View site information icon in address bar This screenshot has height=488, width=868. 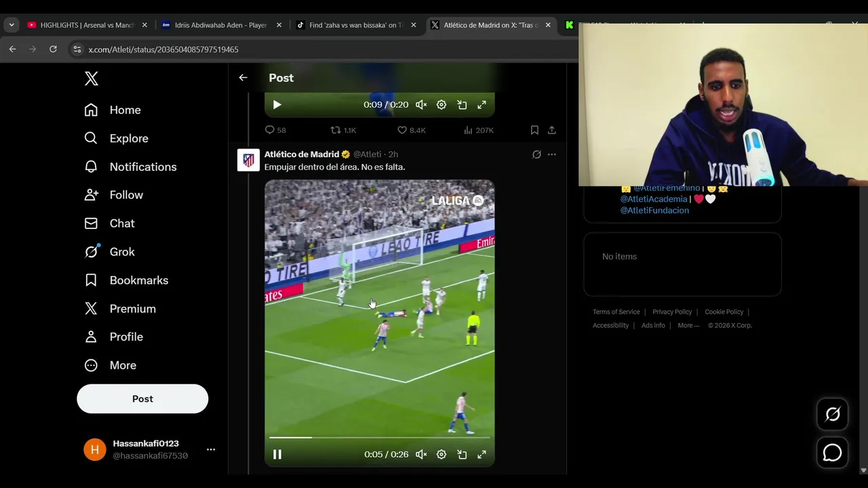click(77, 49)
